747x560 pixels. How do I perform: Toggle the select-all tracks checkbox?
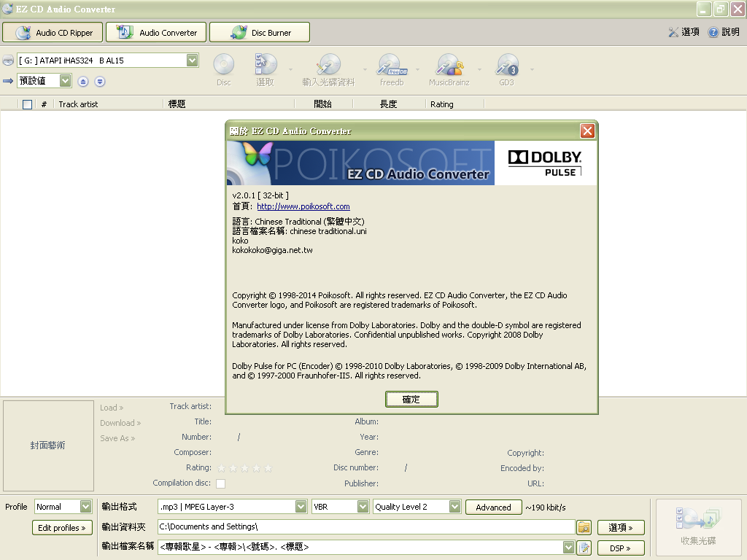click(x=27, y=104)
